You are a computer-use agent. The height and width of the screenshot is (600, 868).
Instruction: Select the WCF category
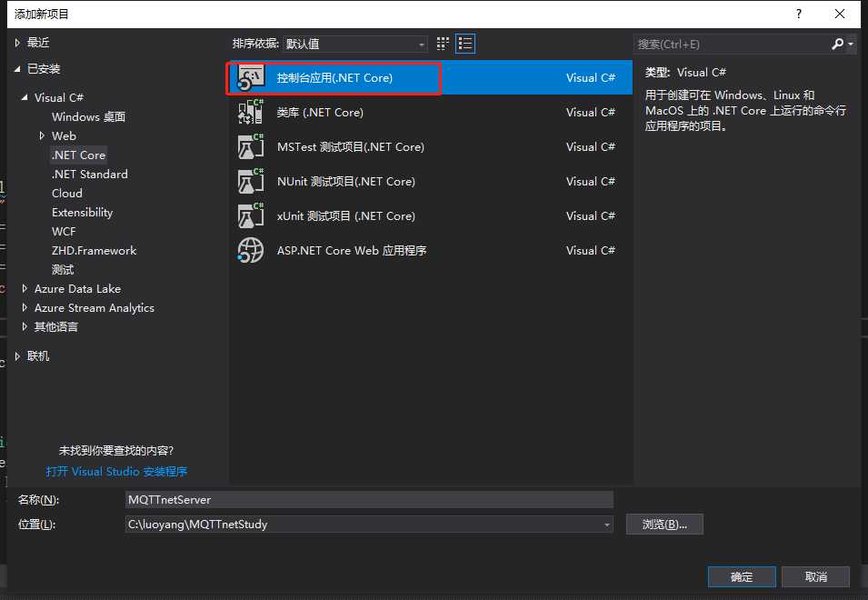pyautogui.click(x=64, y=232)
